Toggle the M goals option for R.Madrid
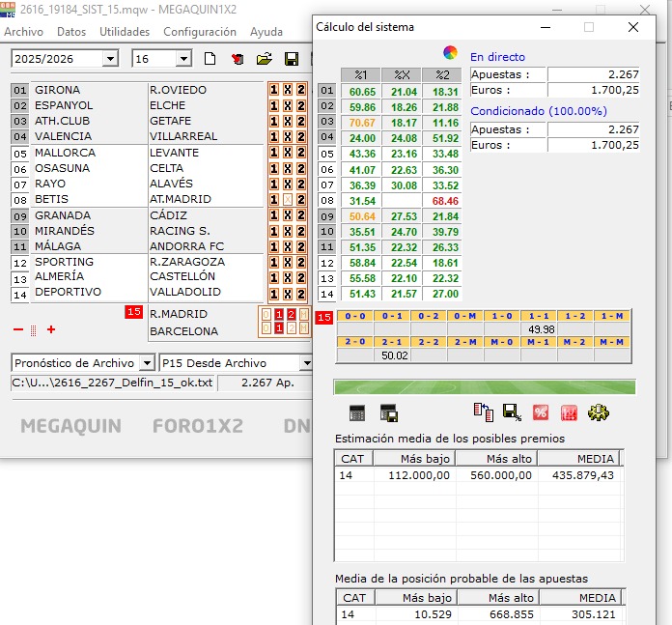Image resolution: width=672 pixels, height=625 pixels. 302,315
